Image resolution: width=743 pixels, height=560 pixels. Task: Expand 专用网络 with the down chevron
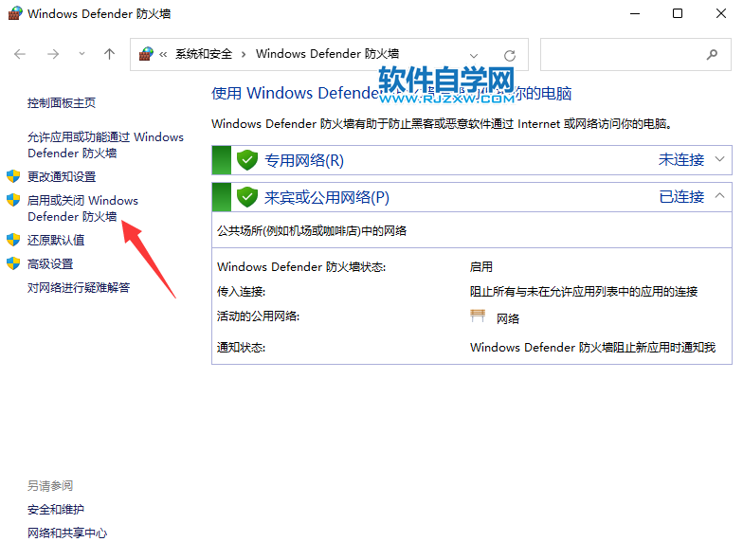point(720,159)
